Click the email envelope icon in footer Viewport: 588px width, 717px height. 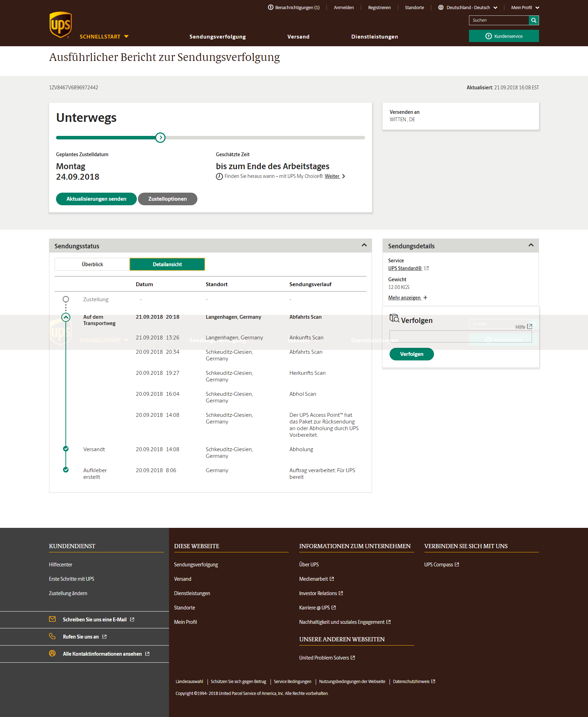52,619
